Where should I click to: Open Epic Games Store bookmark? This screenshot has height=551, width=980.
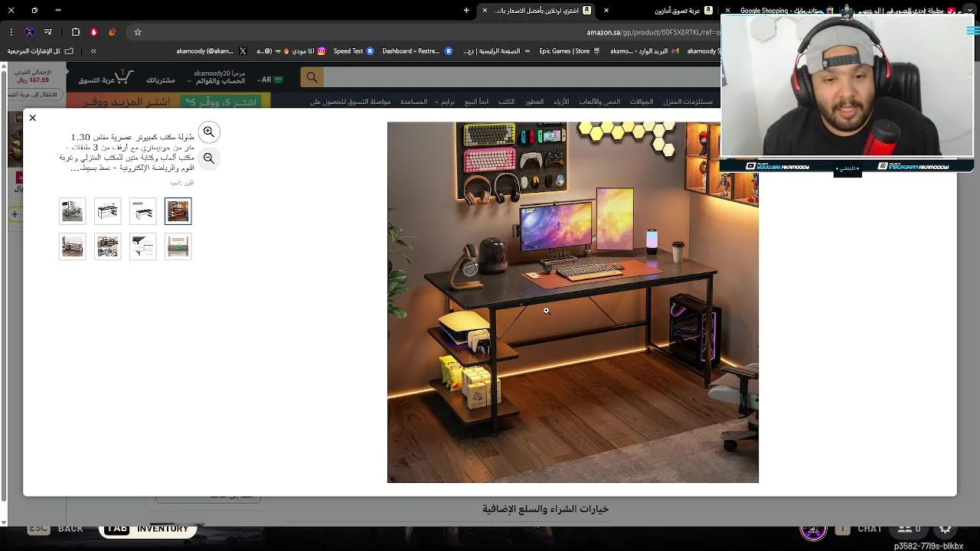(570, 51)
